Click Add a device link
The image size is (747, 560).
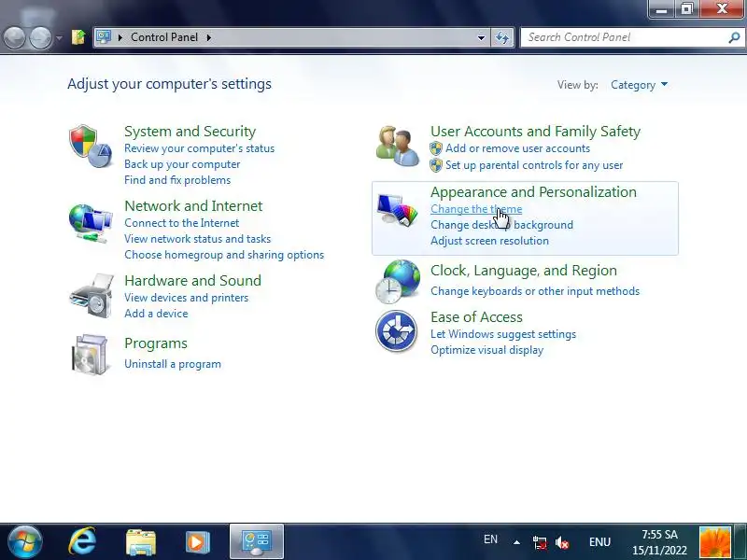tap(156, 314)
